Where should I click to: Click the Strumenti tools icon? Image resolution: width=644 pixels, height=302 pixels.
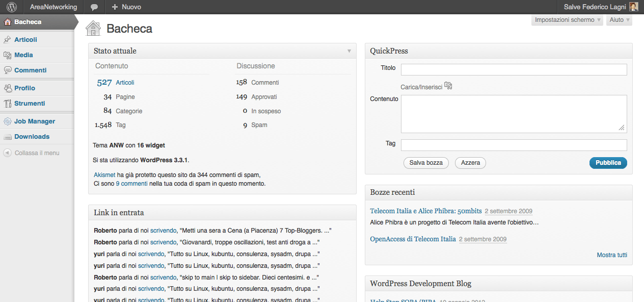(x=8, y=103)
